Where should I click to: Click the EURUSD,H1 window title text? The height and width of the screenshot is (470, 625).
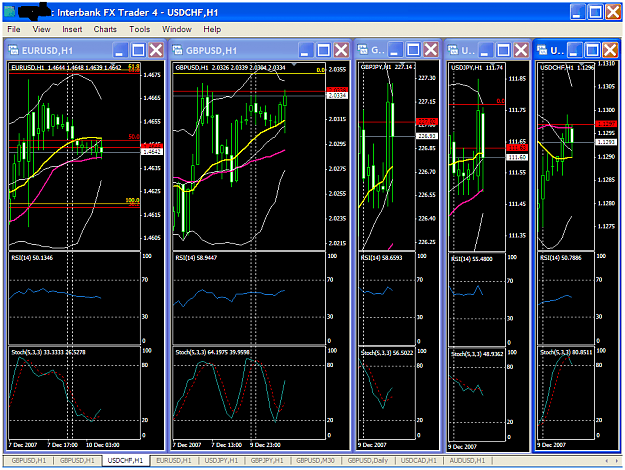pos(47,51)
